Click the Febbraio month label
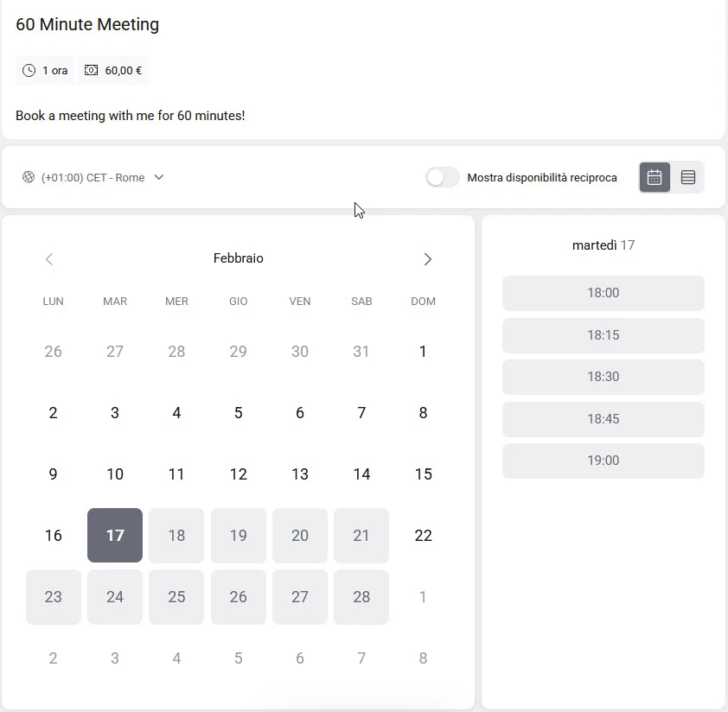Viewport: 728px width, 712px height. click(239, 258)
